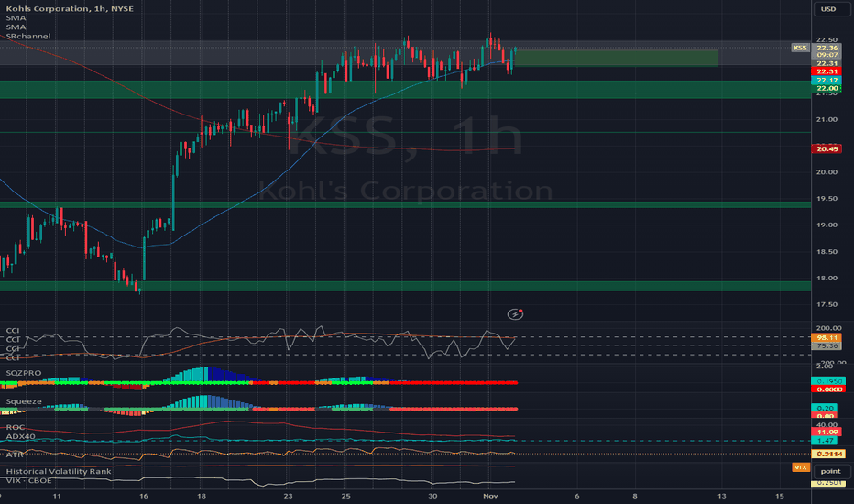Click the teal ADX value 1.47
This screenshot has height=504, width=854.
click(825, 440)
